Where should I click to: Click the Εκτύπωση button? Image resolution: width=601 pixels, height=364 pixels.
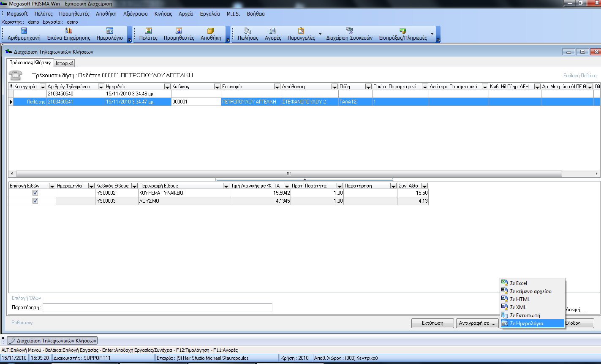click(x=432, y=323)
